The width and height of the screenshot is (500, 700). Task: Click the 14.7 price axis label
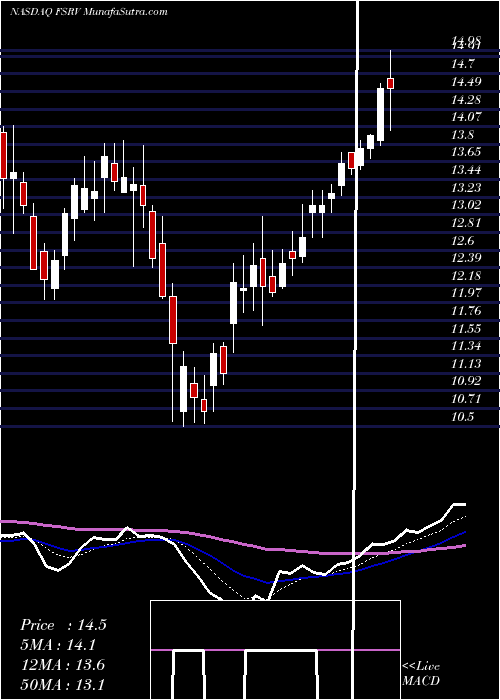(x=462, y=65)
